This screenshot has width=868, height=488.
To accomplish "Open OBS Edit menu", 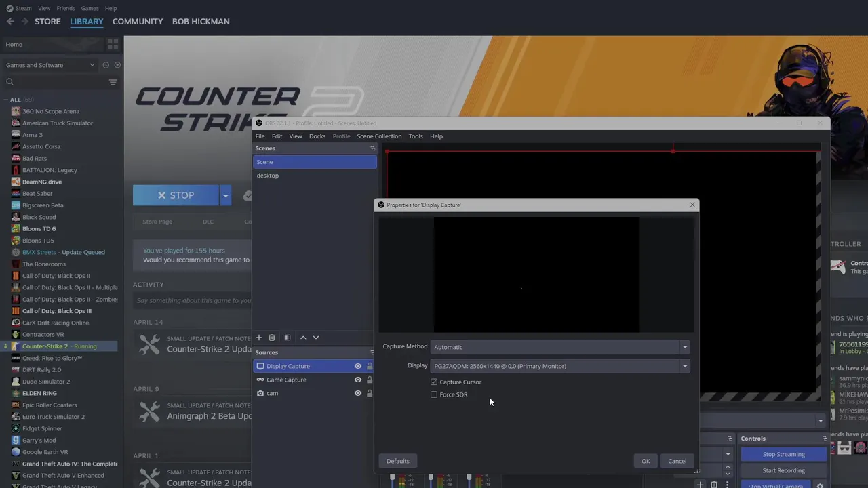I will pyautogui.click(x=277, y=136).
